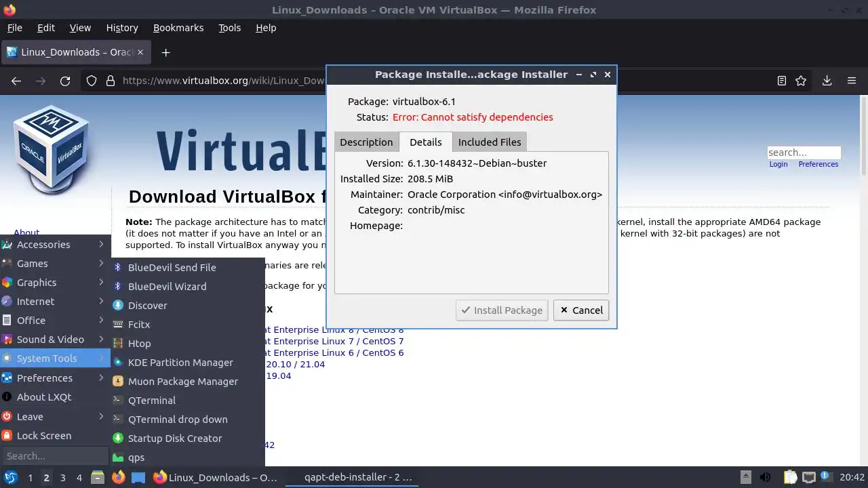Select Lock Screen from menu
Viewport: 868px width, 488px height.
pos(55,436)
